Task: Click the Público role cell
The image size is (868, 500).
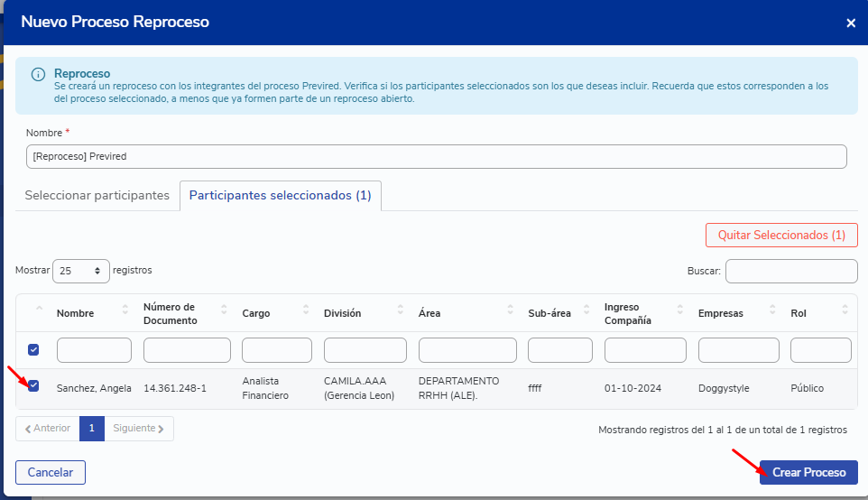Action: [x=808, y=388]
